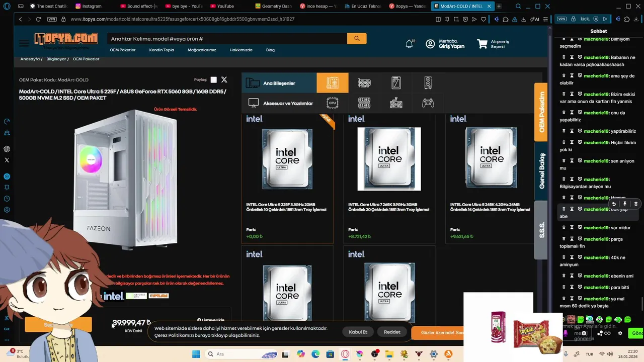Open the browser tab search magnifier

518,7
